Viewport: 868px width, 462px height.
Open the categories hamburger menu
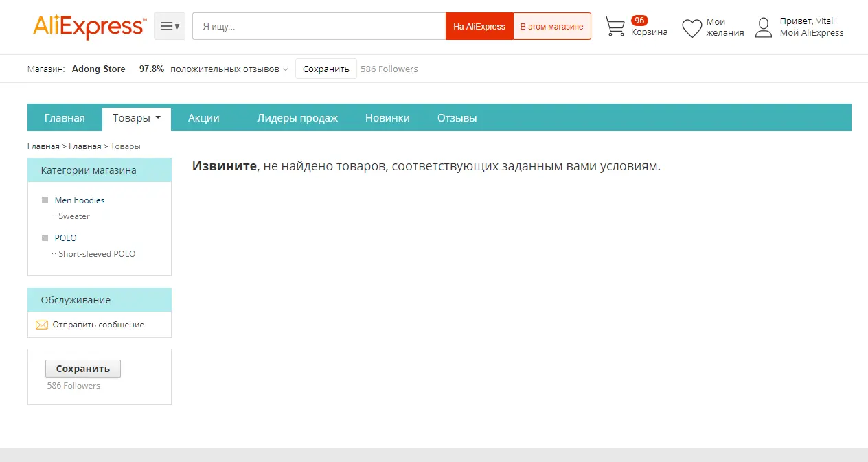[170, 26]
